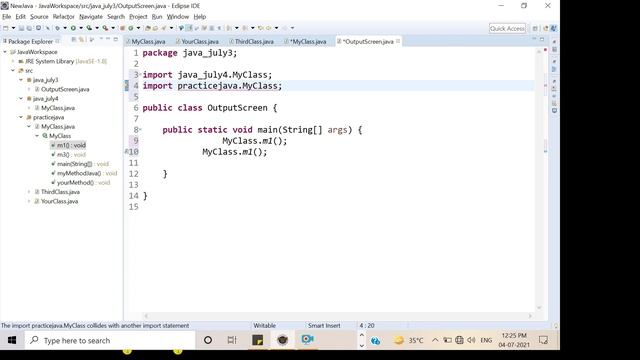Image resolution: width=640 pixels, height=360 pixels.
Task: Toggle Mark Occurrences in the toolbar
Action: 189,28
